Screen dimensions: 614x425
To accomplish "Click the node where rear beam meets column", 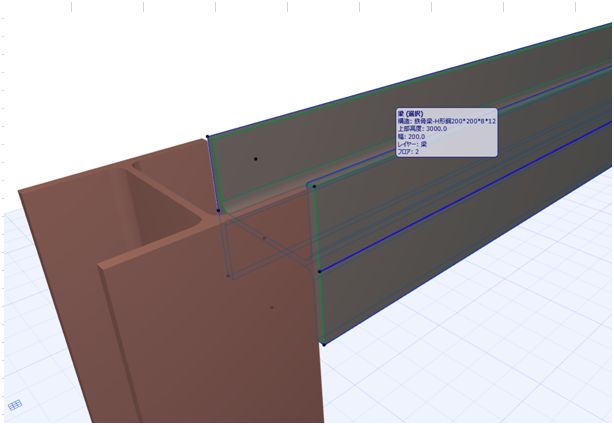I will [x=218, y=210].
